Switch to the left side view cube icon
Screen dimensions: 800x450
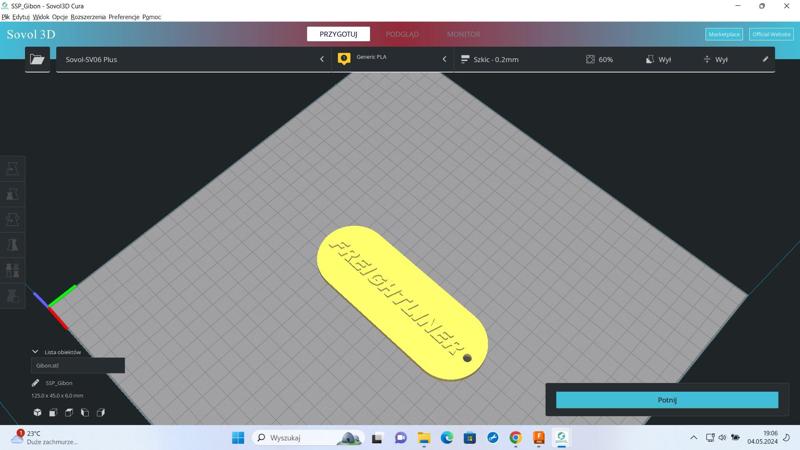pos(85,412)
